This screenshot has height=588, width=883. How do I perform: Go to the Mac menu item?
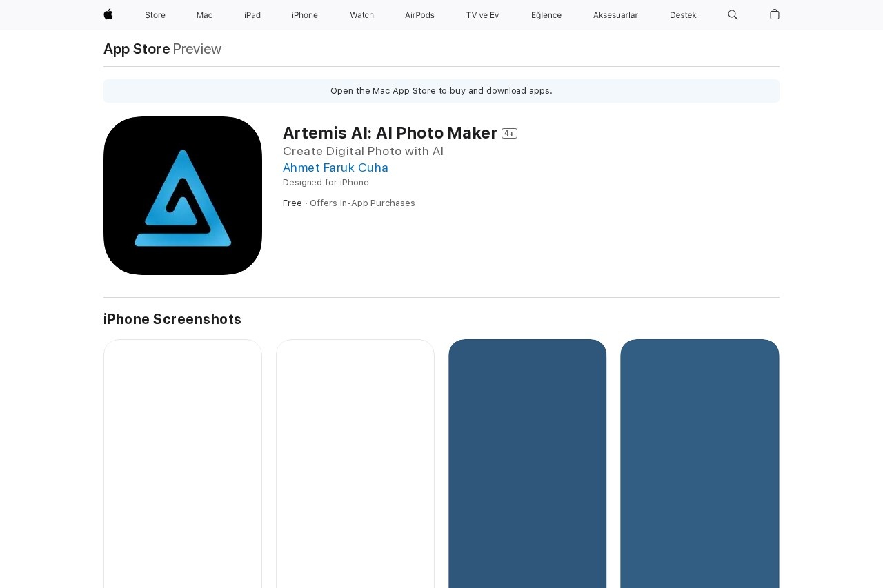click(x=204, y=15)
